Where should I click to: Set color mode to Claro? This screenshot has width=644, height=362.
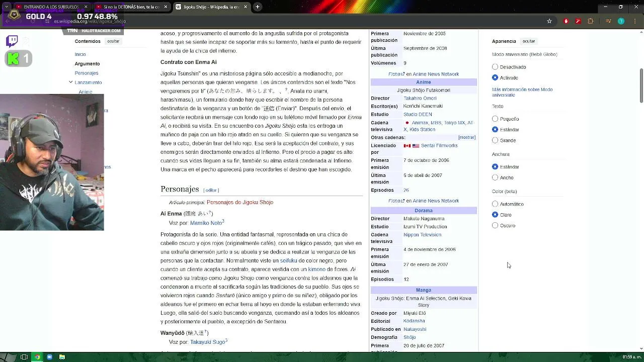click(495, 215)
